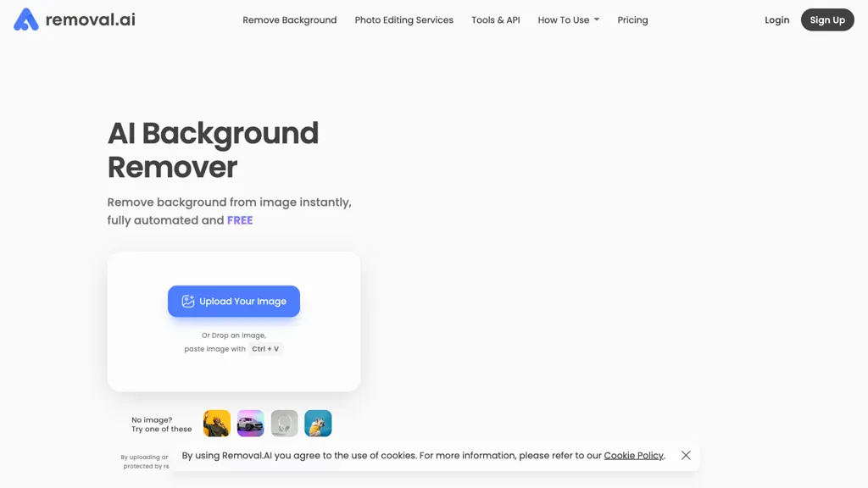The width and height of the screenshot is (868, 488).
Task: Click the AI Background Remover heading
Action: coord(213,150)
